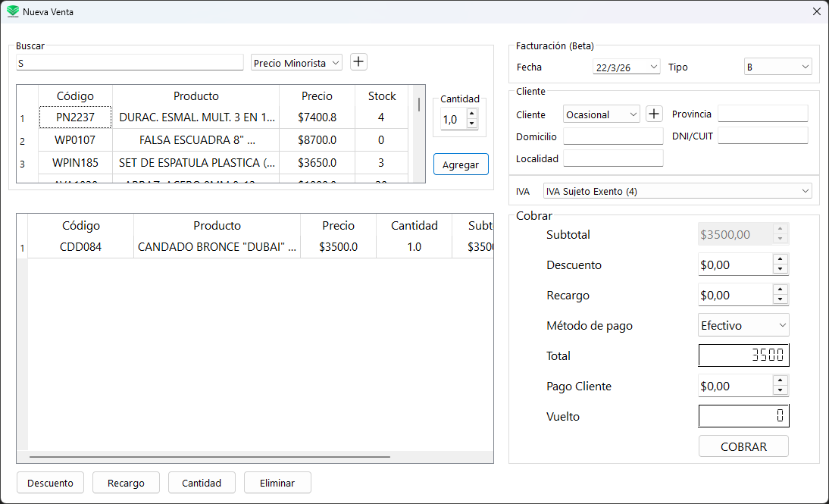This screenshot has width=829, height=504.
Task: Click the app logo in the title bar
Action: [11, 11]
